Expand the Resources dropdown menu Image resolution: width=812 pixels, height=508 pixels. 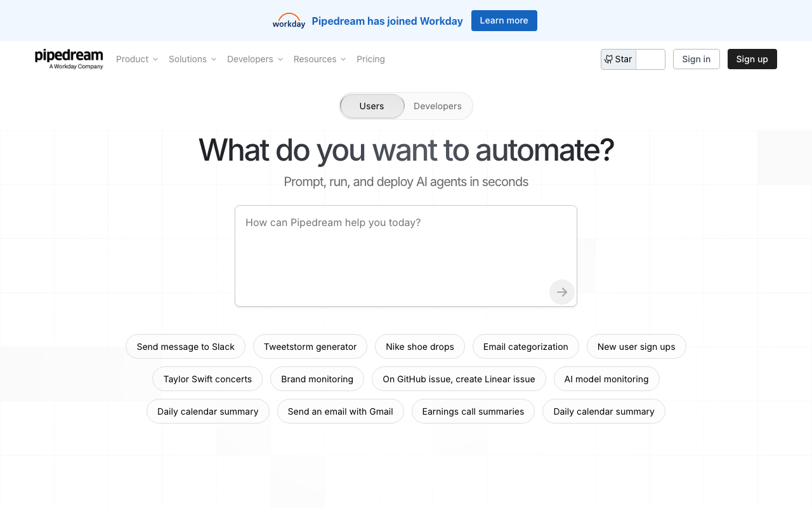click(x=320, y=59)
